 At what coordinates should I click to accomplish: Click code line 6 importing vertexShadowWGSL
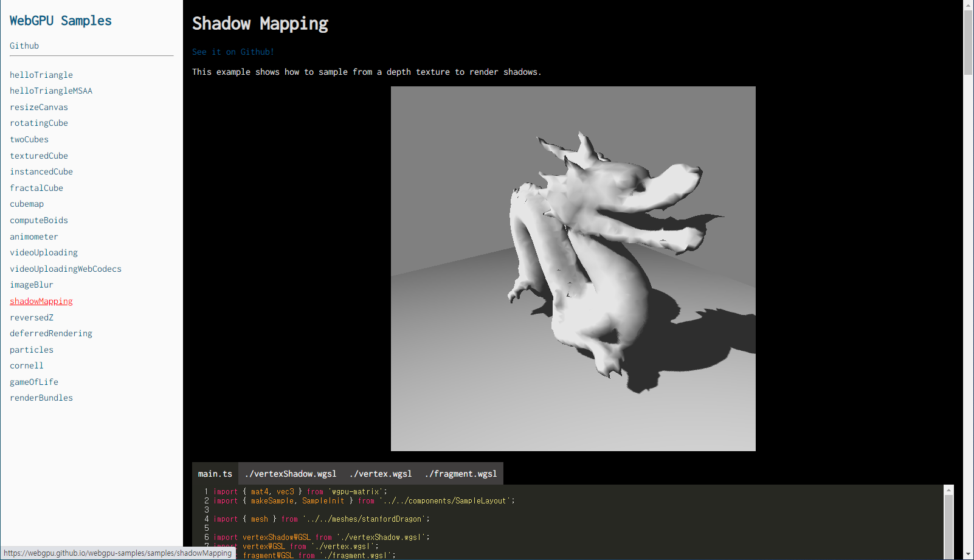pos(322,537)
